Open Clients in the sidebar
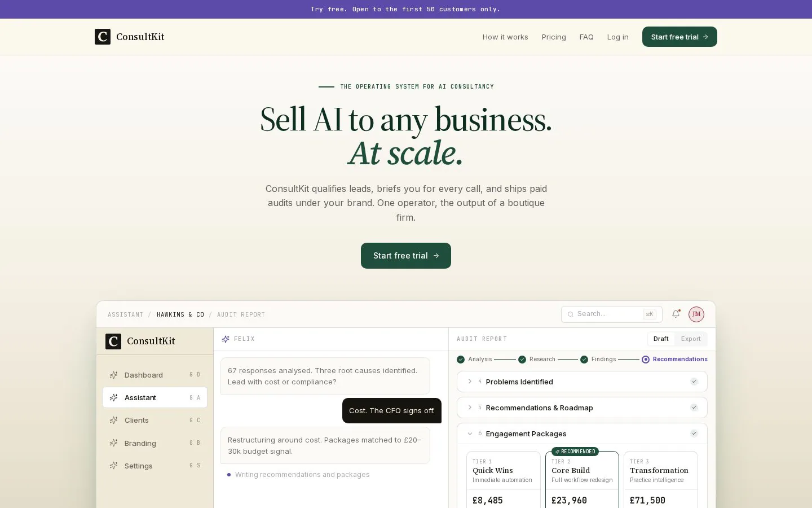This screenshot has width=812, height=508. 155,420
